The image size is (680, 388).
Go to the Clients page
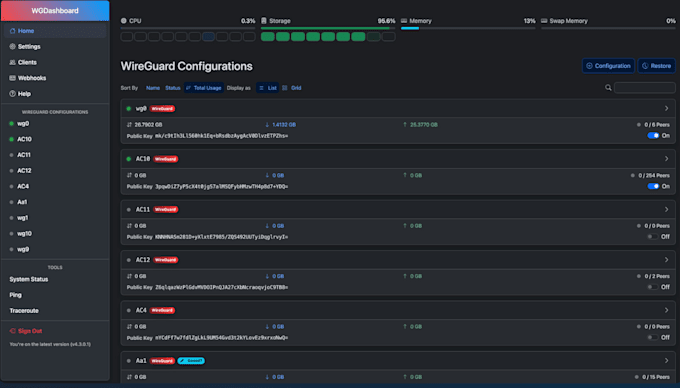pyautogui.click(x=55, y=62)
